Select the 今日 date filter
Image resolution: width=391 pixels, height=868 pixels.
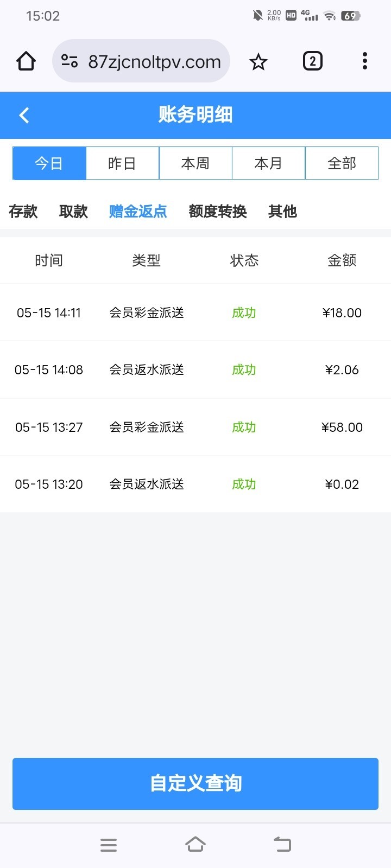49,163
